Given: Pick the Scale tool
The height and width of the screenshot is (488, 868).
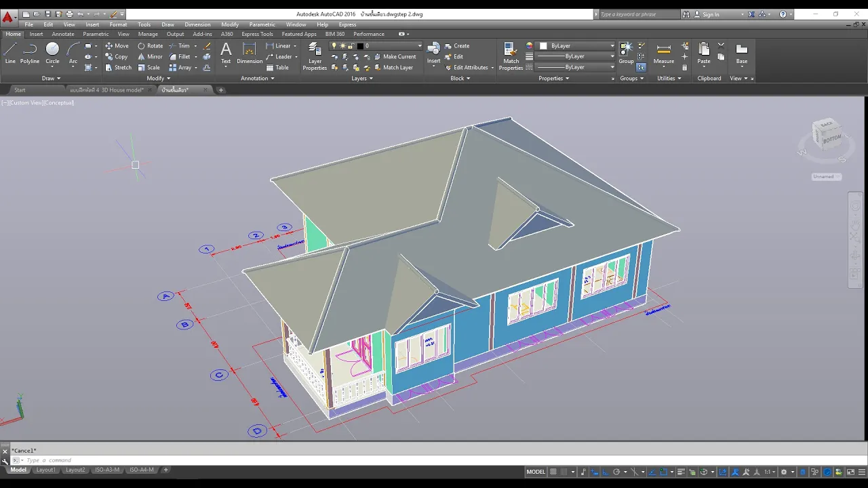Looking at the screenshot, I should pyautogui.click(x=149, y=68).
